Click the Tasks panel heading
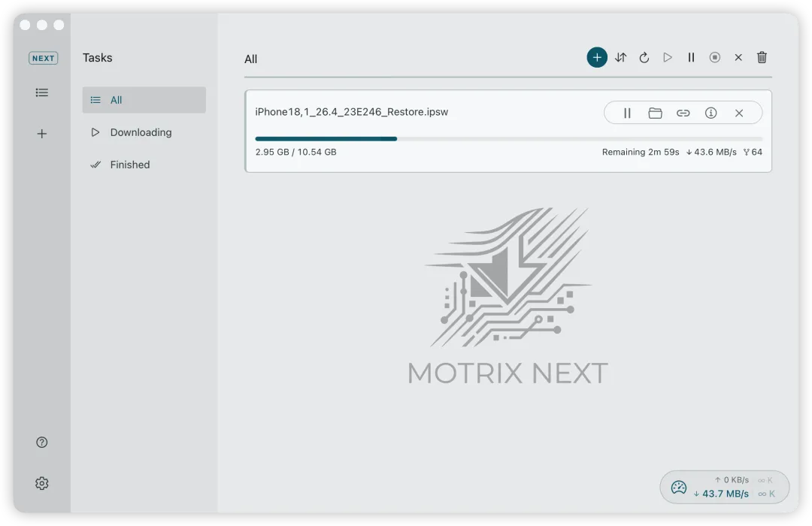 (97, 58)
